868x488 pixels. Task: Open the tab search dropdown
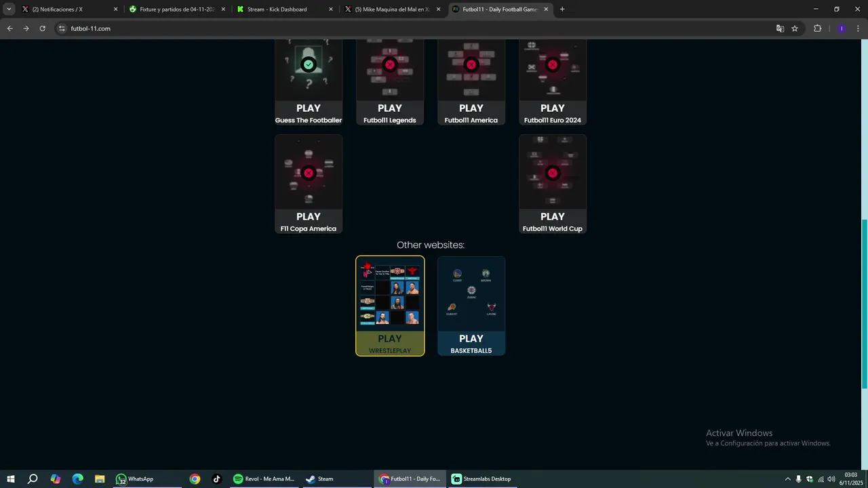pos(9,9)
